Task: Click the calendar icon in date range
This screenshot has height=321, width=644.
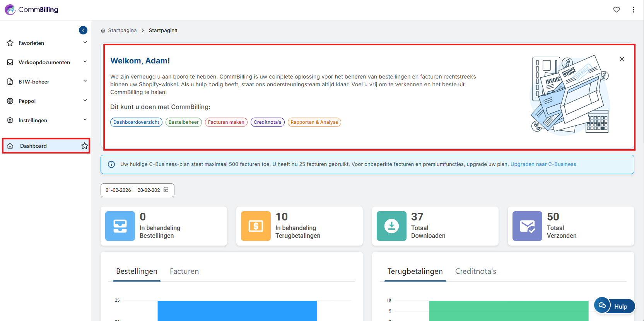Action: click(166, 190)
